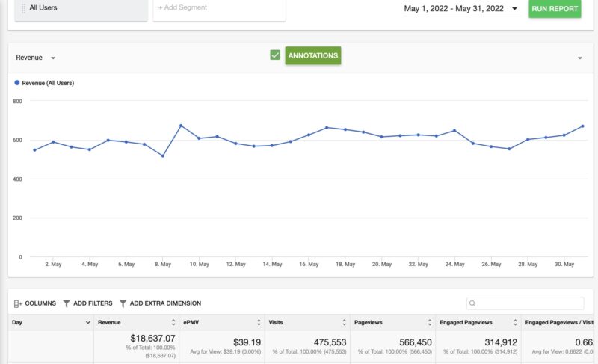Click the Columns icon above the table
Image resolution: width=598 pixels, height=364 pixels.
(x=19, y=303)
